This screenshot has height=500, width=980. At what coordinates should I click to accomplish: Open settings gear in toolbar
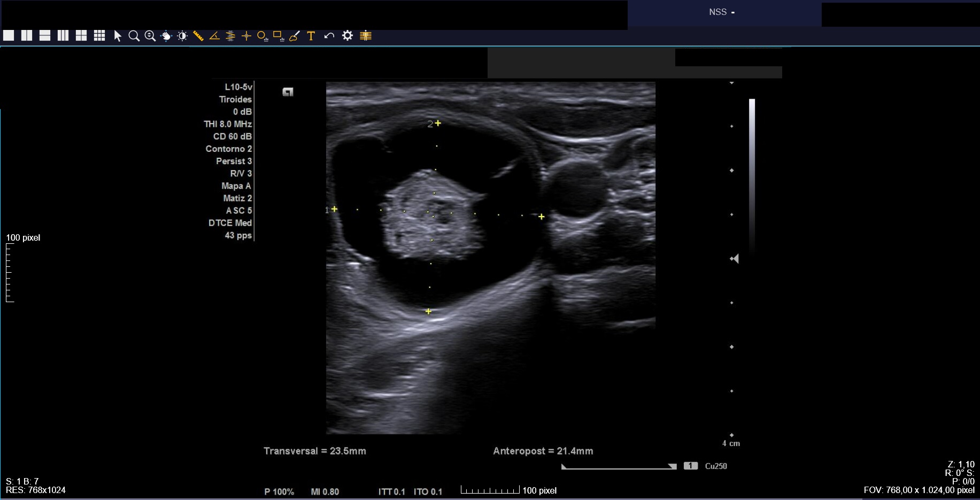tap(348, 36)
